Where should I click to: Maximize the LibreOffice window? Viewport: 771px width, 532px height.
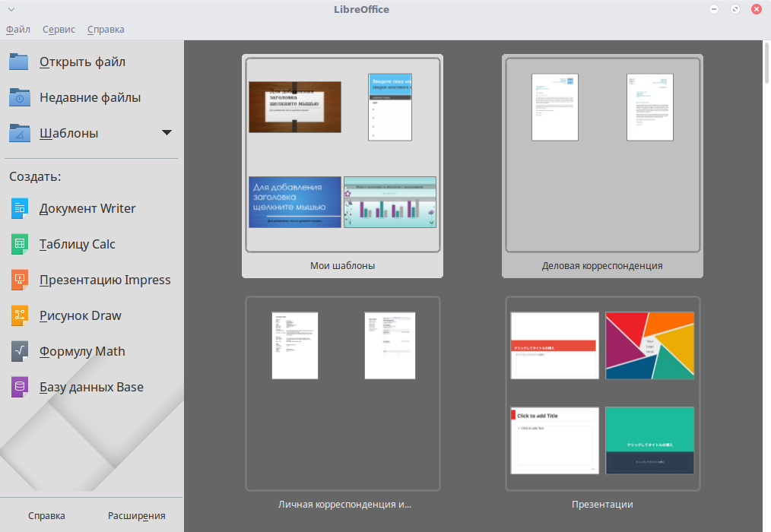(x=735, y=9)
